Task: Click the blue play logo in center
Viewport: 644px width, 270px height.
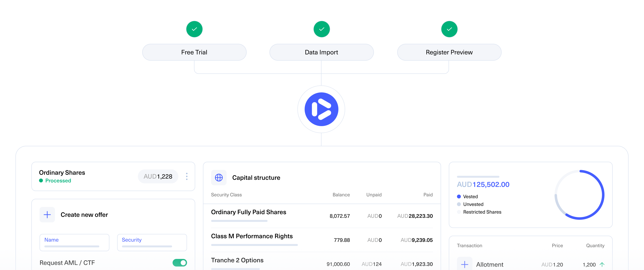Action: click(x=321, y=109)
